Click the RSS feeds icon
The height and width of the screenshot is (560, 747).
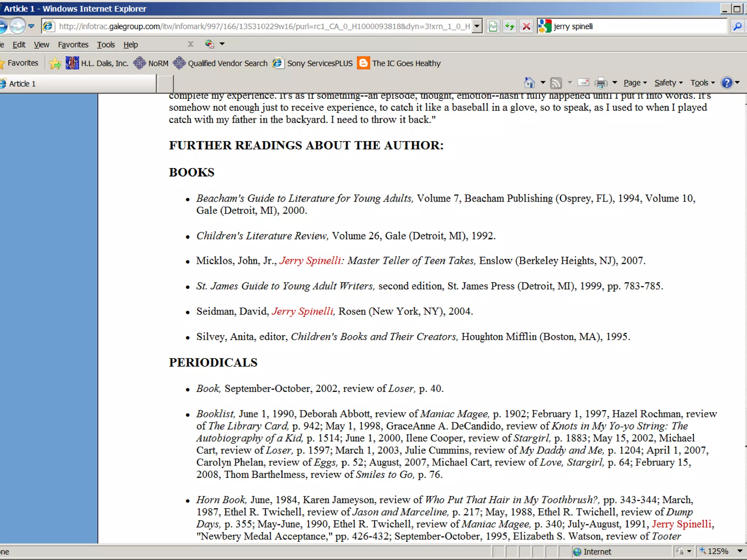pyautogui.click(x=556, y=83)
